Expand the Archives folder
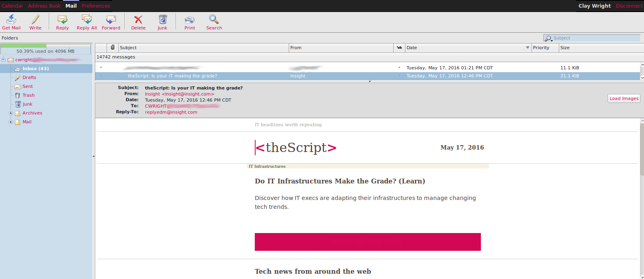This screenshot has height=279, width=644. coord(11,113)
